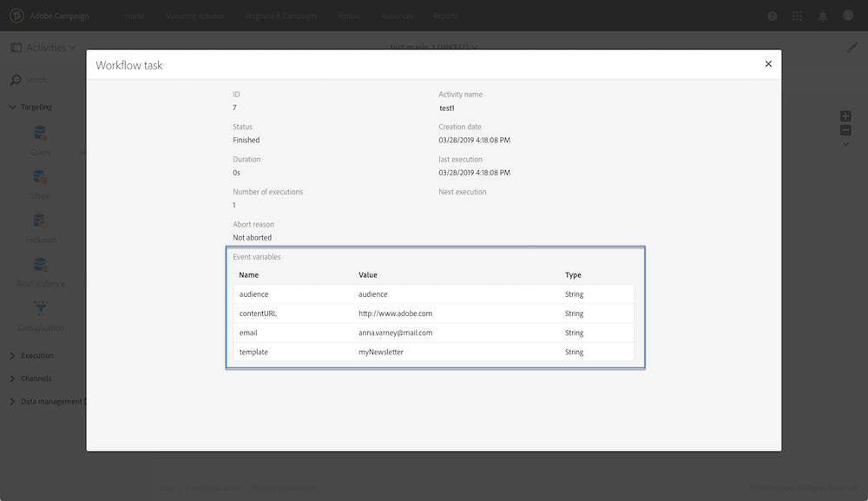Open the Programs & Campaigns menu
The height and width of the screenshot is (501, 868).
point(281,16)
